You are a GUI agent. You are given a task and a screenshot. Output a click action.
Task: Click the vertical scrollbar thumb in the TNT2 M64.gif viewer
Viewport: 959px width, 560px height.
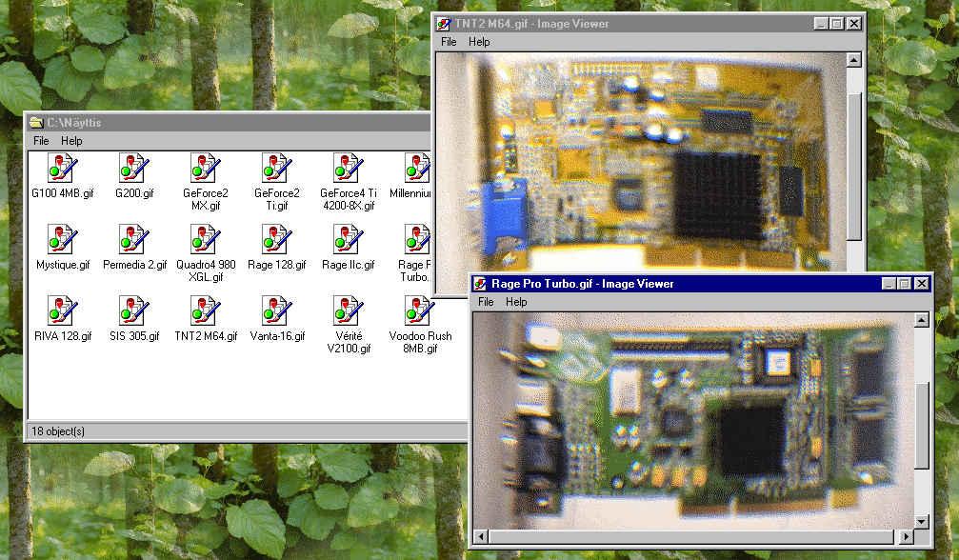(x=854, y=167)
